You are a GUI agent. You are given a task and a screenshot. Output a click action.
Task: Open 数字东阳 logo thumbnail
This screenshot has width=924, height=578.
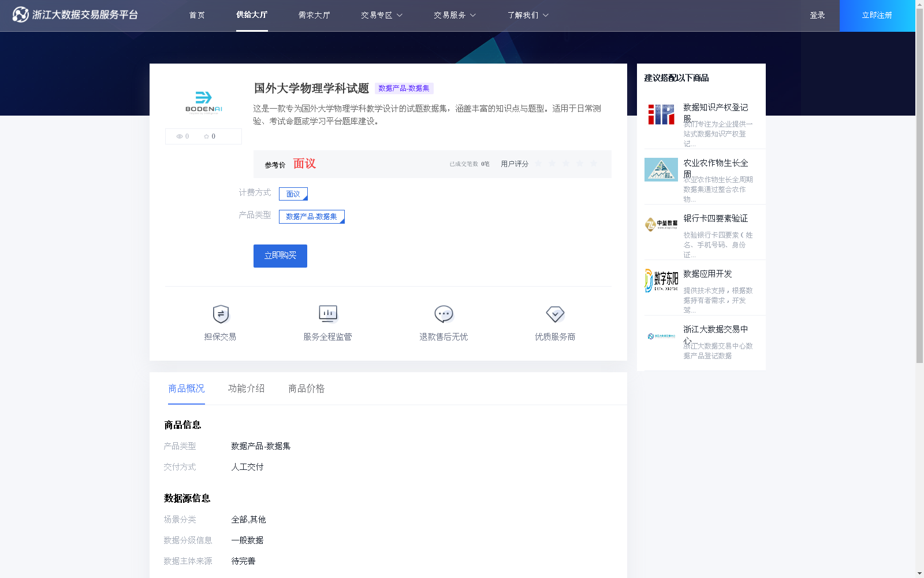pyautogui.click(x=661, y=280)
